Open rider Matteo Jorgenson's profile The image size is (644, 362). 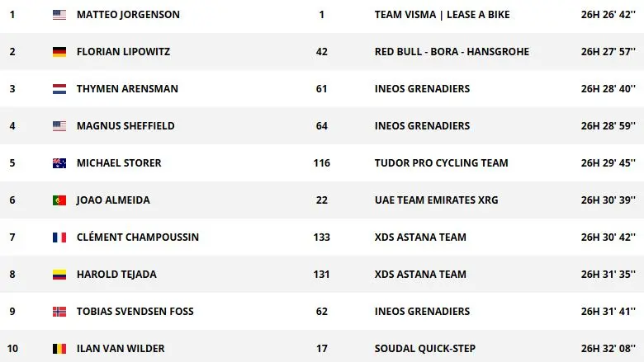click(128, 15)
